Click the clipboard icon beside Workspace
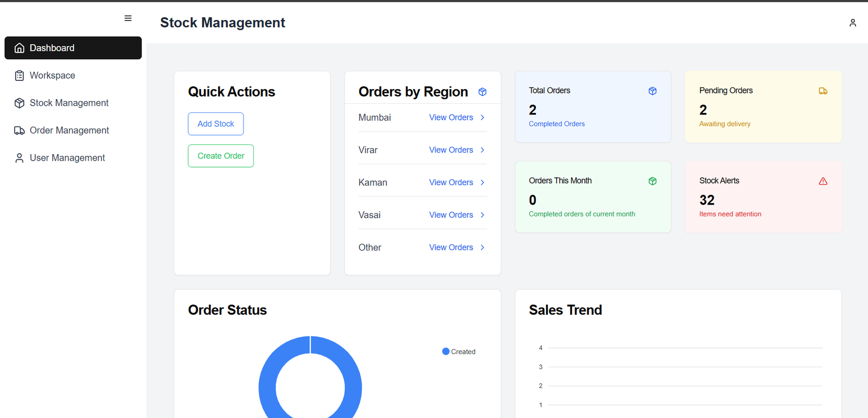This screenshot has height=418, width=868. pos(20,75)
